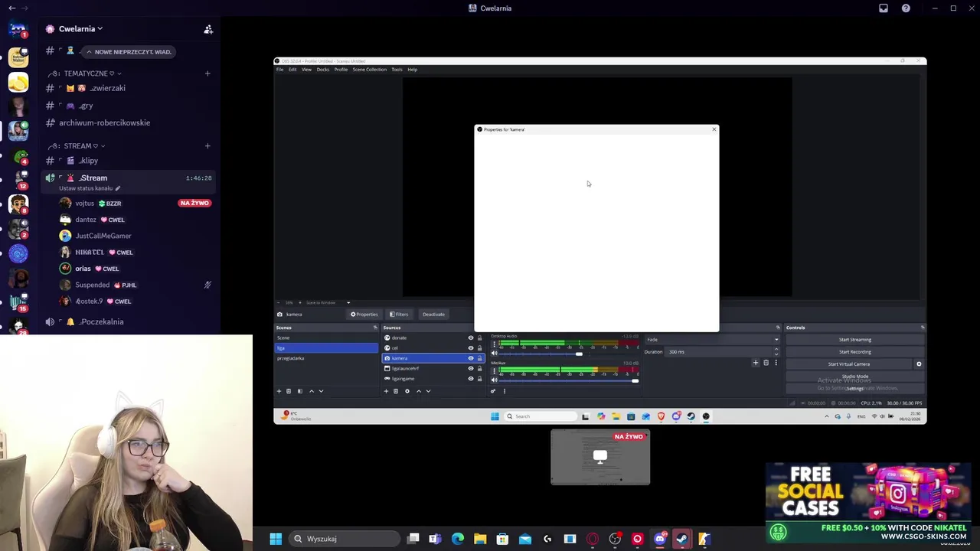Open the virtual camera settings gear icon

[x=919, y=364]
